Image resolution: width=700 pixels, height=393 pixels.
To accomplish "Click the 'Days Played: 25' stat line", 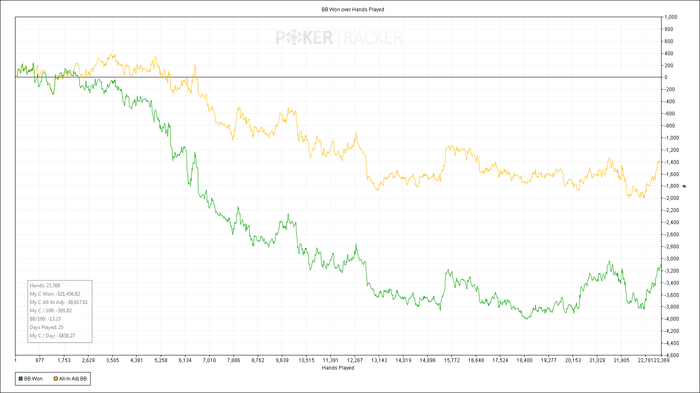I will 46,327.
